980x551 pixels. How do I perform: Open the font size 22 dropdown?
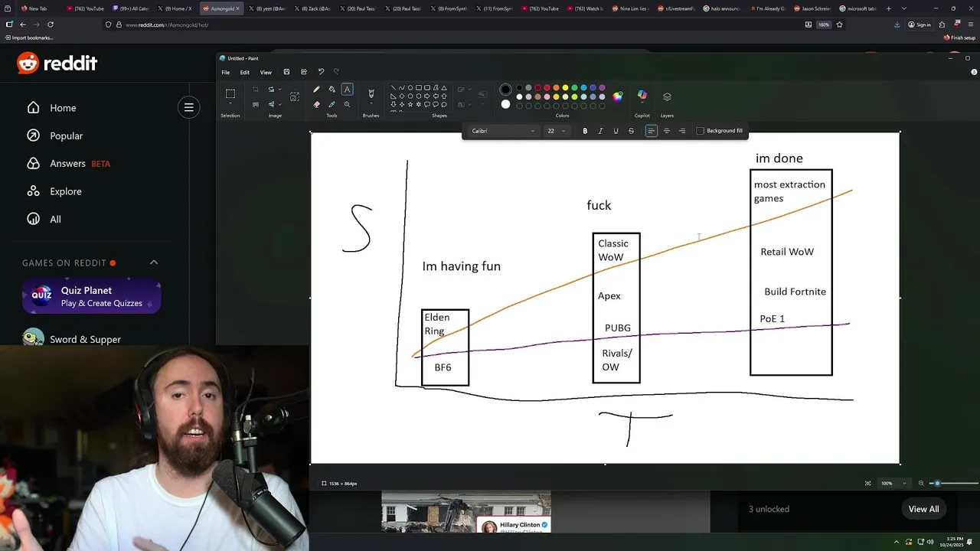(x=556, y=131)
